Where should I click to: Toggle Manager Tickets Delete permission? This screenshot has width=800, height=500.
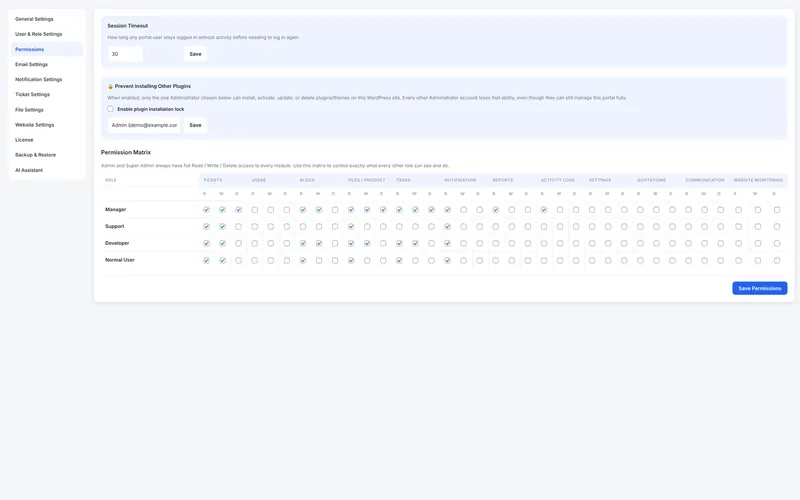click(x=238, y=210)
